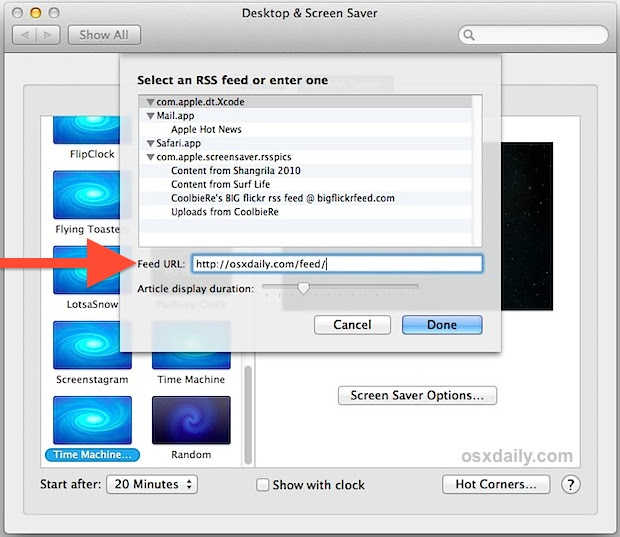Collapse the Mail.app feed group

[x=150, y=116]
